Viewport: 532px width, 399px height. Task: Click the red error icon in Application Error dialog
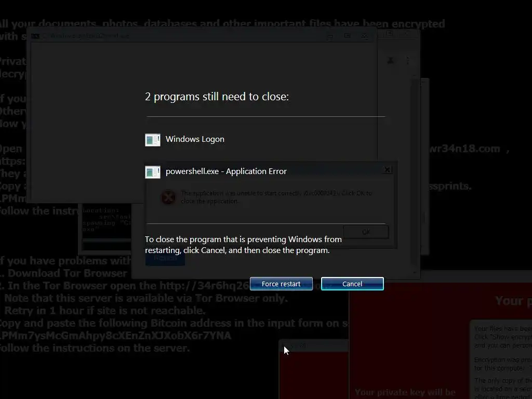[168, 197]
